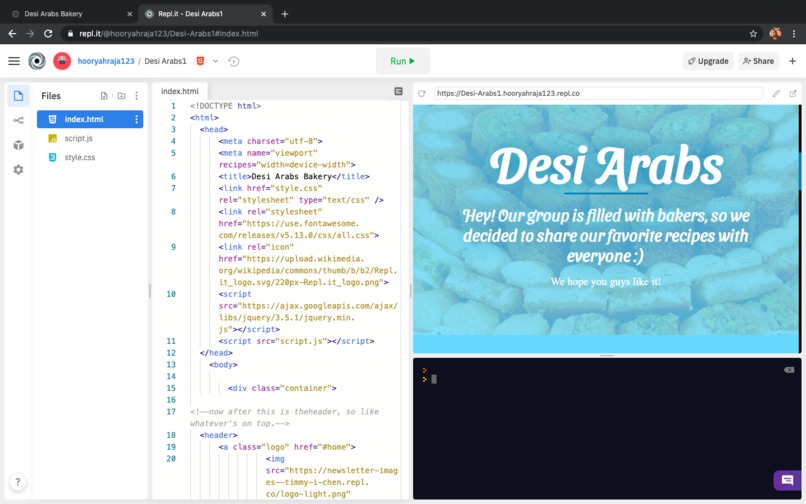Open the Packages cube sidebar icon
This screenshot has height=504, width=806.
tap(18, 145)
